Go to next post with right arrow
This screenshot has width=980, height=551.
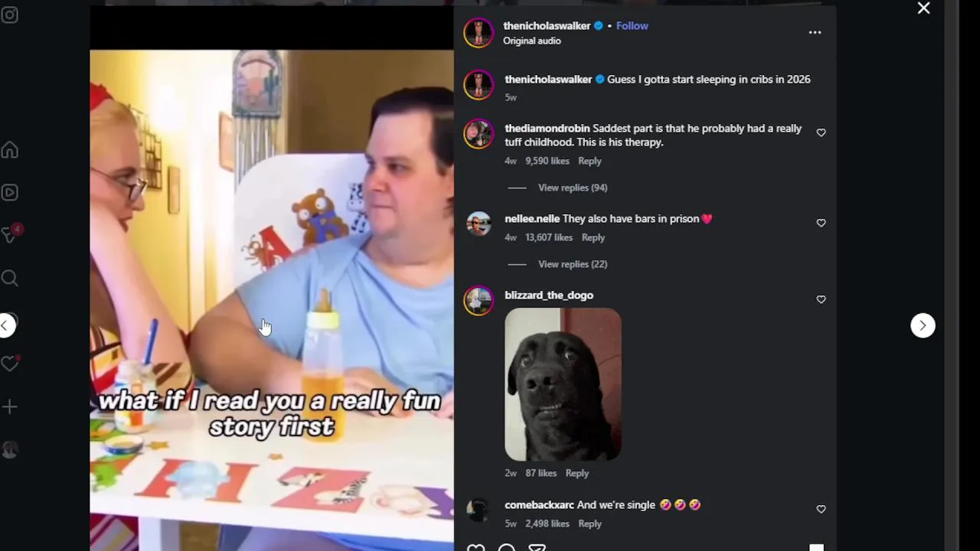(923, 325)
